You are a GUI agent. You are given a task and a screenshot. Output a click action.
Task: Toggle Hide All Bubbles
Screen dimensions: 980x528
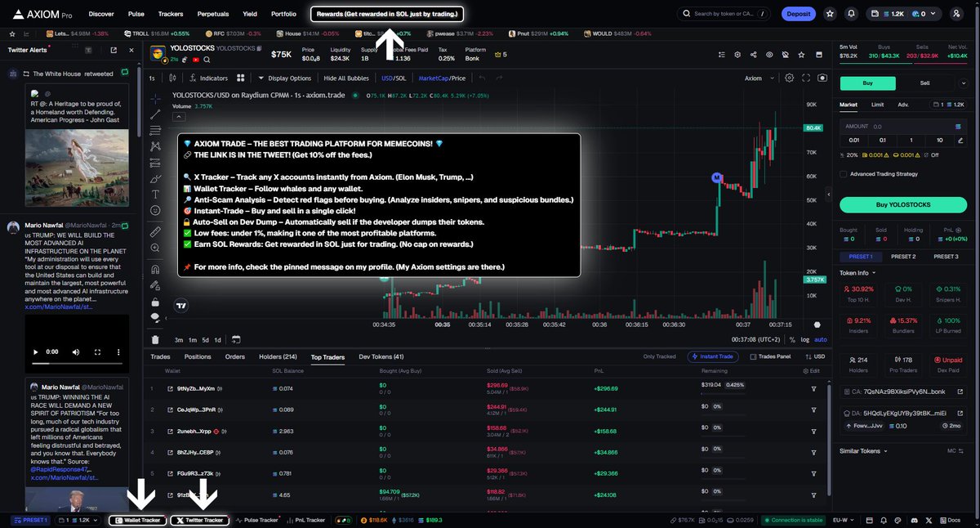tap(346, 78)
